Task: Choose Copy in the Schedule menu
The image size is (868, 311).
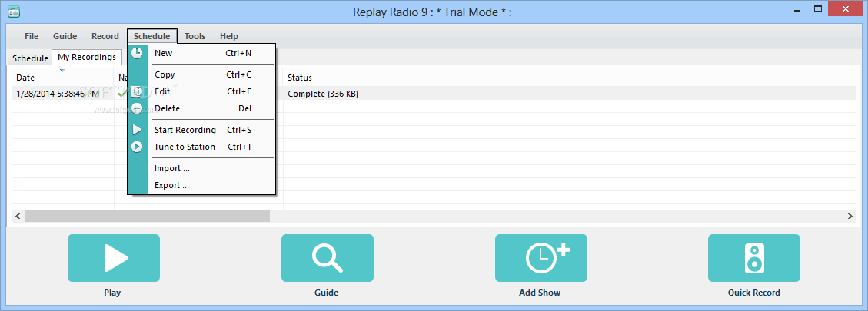Action: (201, 74)
